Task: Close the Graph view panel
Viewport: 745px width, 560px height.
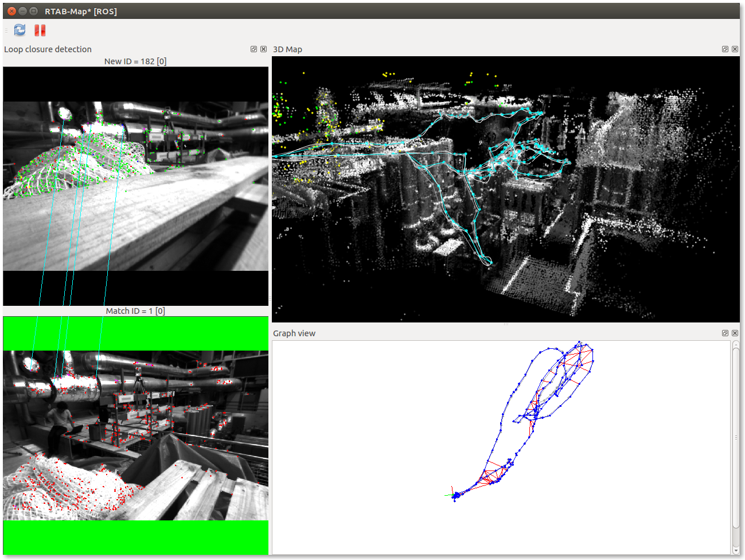Action: (x=735, y=333)
